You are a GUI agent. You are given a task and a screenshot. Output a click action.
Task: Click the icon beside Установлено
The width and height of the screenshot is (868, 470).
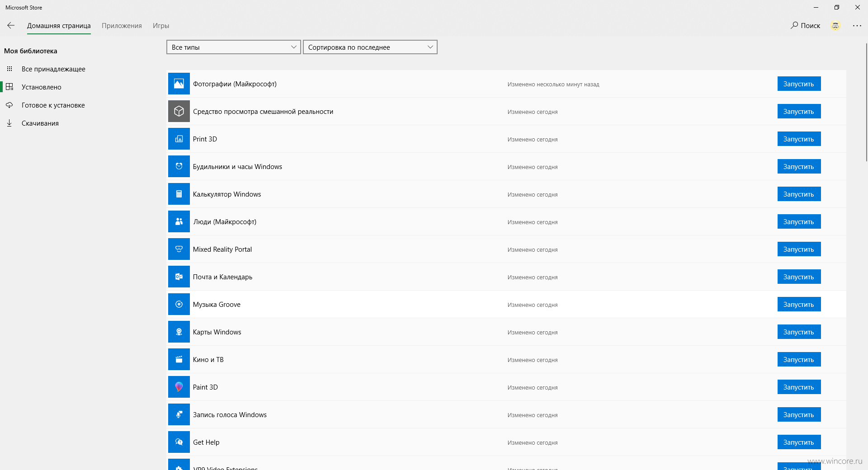click(x=9, y=87)
